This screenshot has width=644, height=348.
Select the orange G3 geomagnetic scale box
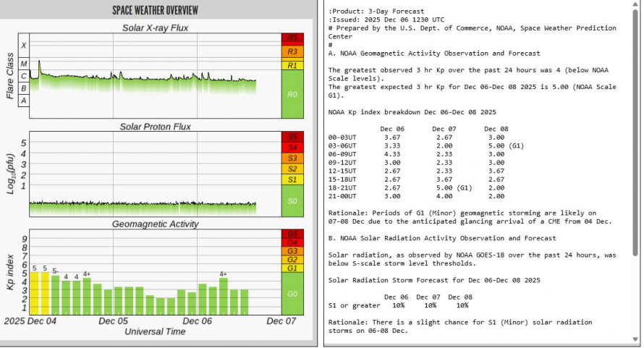point(292,251)
